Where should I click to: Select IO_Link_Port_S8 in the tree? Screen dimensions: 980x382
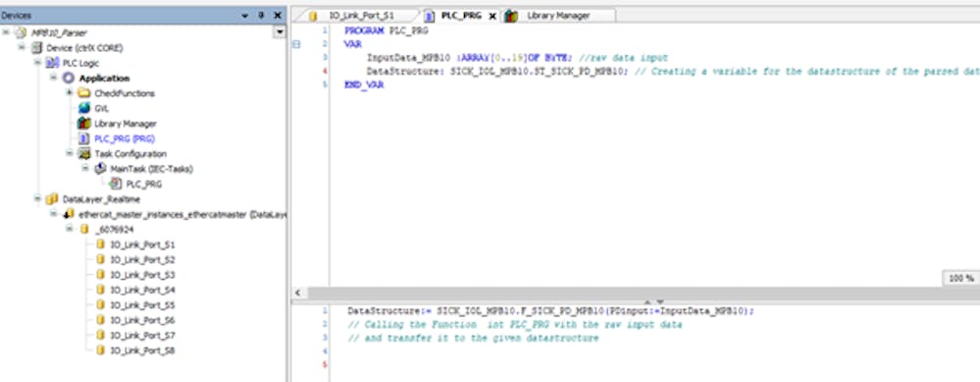[142, 351]
